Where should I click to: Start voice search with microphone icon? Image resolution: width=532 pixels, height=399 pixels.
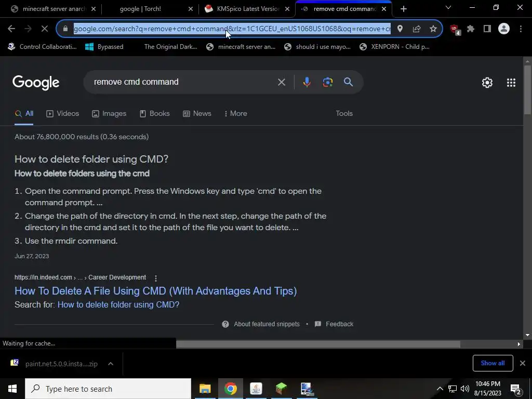coord(307,82)
